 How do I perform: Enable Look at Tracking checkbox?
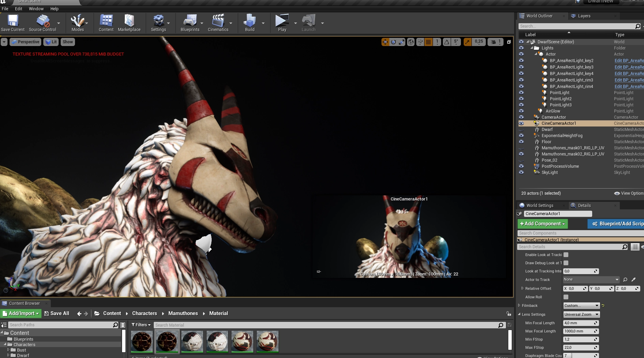[566, 255]
